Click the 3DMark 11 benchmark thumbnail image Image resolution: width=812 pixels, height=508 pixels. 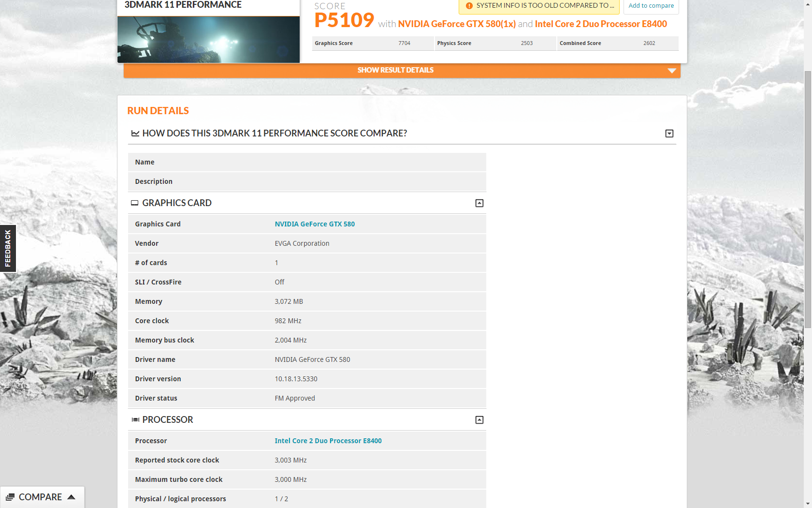(208, 40)
